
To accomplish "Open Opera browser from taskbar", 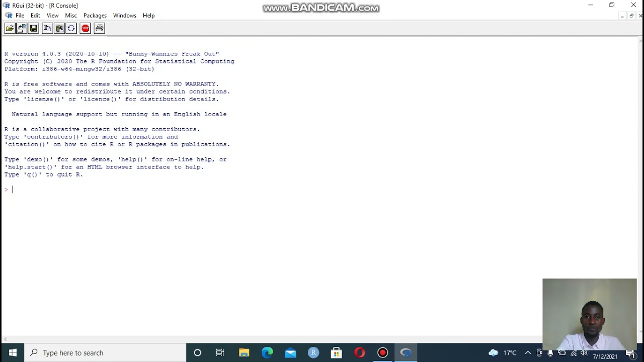I will (360, 352).
